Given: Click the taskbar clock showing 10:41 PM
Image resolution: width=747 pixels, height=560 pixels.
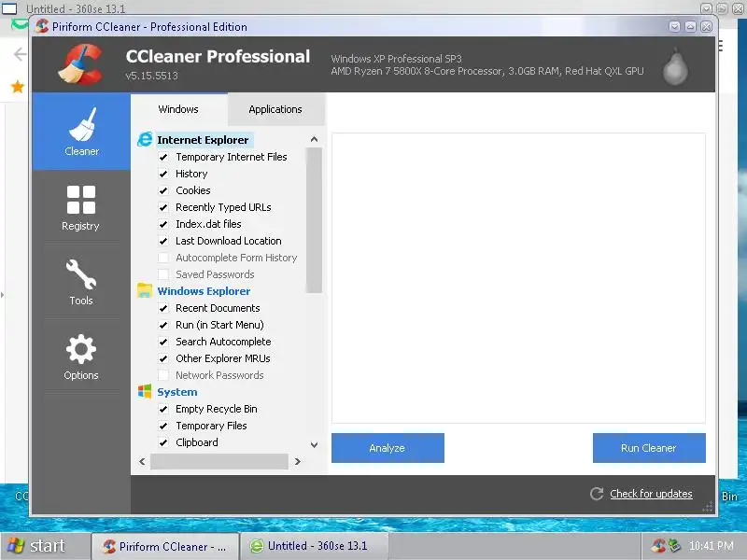Looking at the screenshot, I should pyautogui.click(x=711, y=546).
